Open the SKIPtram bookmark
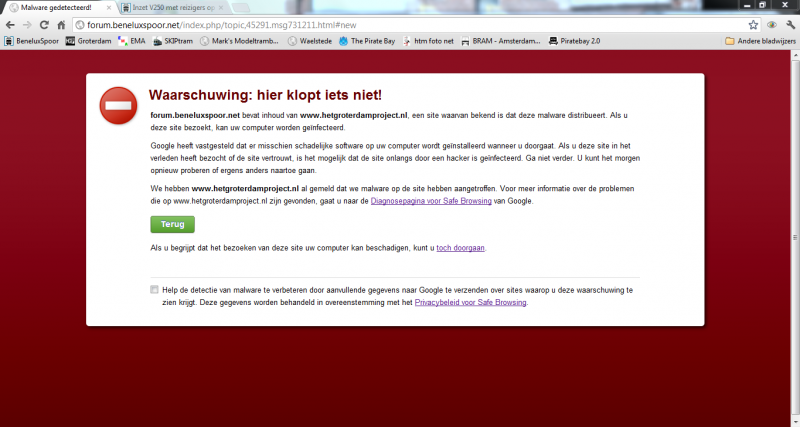800x427 pixels. (x=173, y=41)
